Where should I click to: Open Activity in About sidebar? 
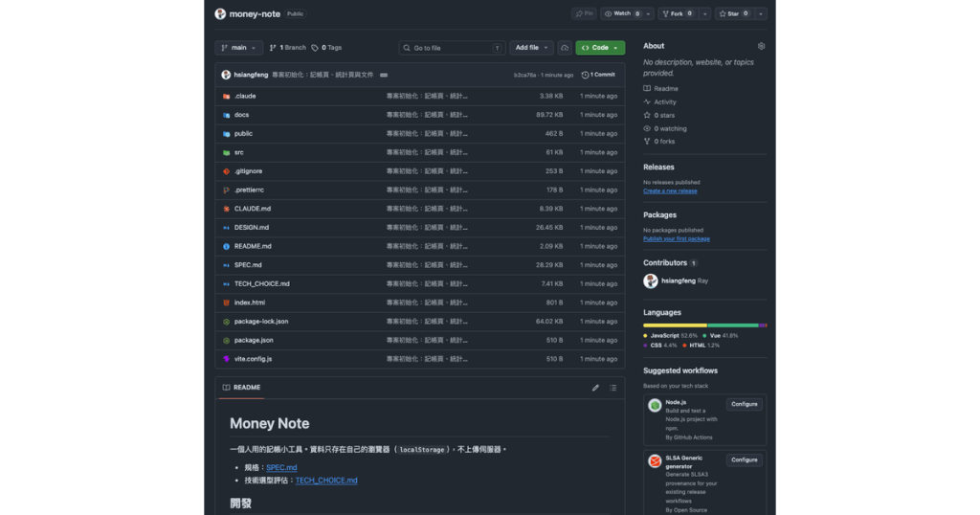pyautogui.click(x=660, y=101)
